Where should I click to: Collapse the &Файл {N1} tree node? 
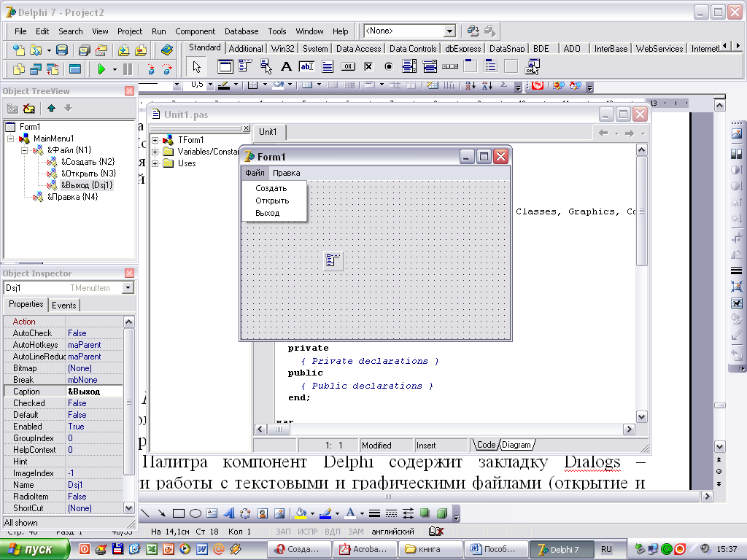[24, 150]
